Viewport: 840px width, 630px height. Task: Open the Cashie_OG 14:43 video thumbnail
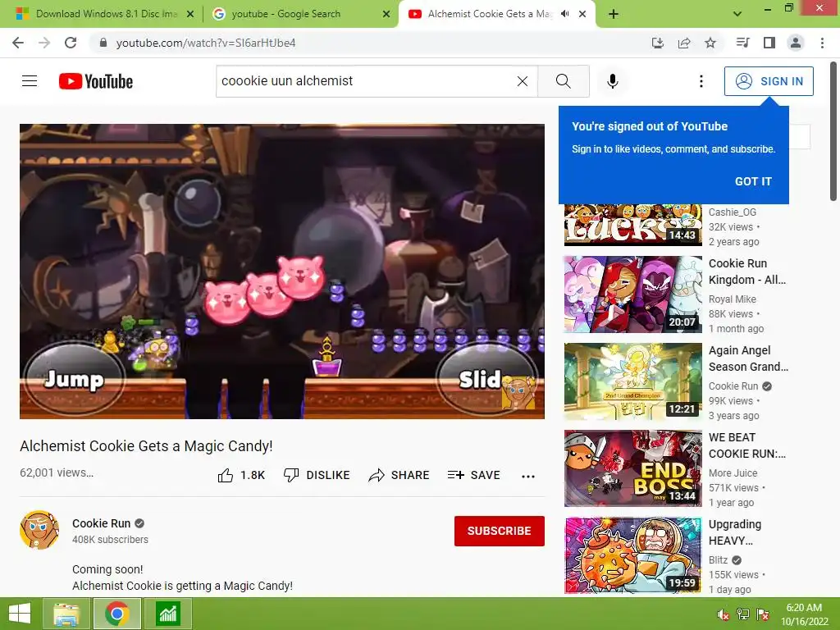[632, 225]
